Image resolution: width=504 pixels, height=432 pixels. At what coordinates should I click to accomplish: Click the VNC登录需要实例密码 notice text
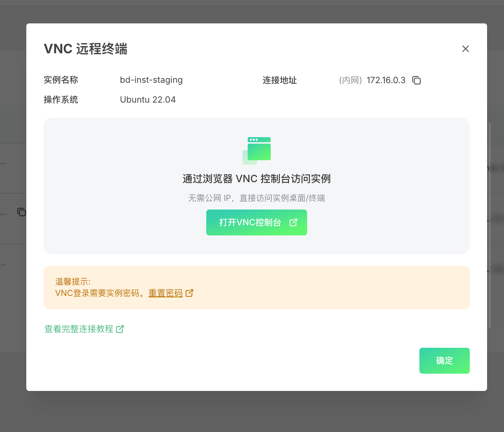click(100, 293)
